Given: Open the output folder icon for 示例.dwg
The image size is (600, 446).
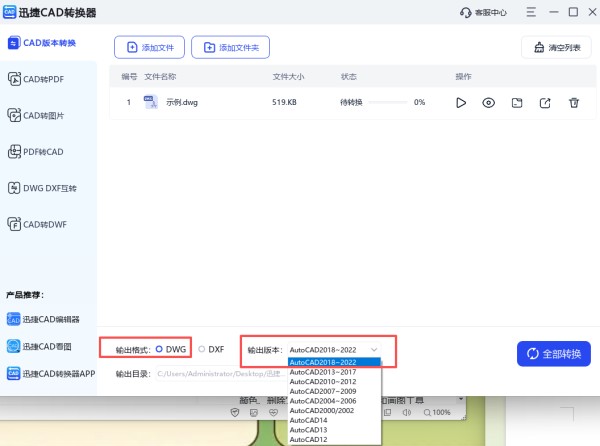Looking at the screenshot, I should pos(517,102).
